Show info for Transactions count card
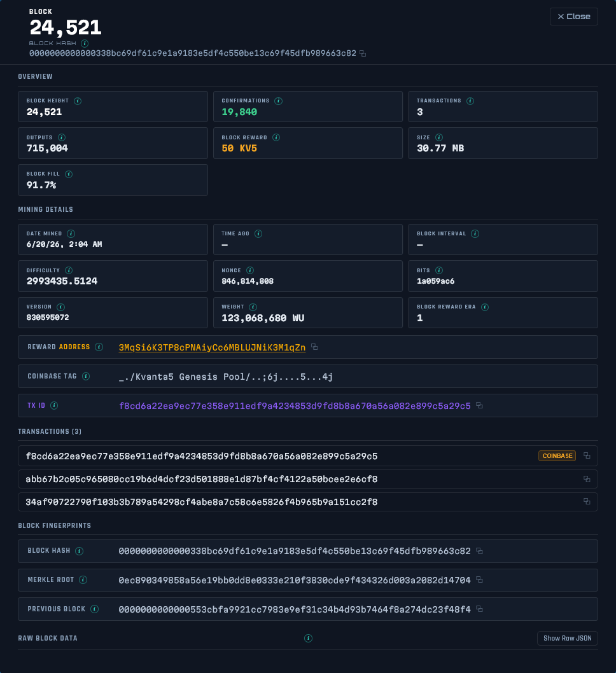 [x=470, y=101]
